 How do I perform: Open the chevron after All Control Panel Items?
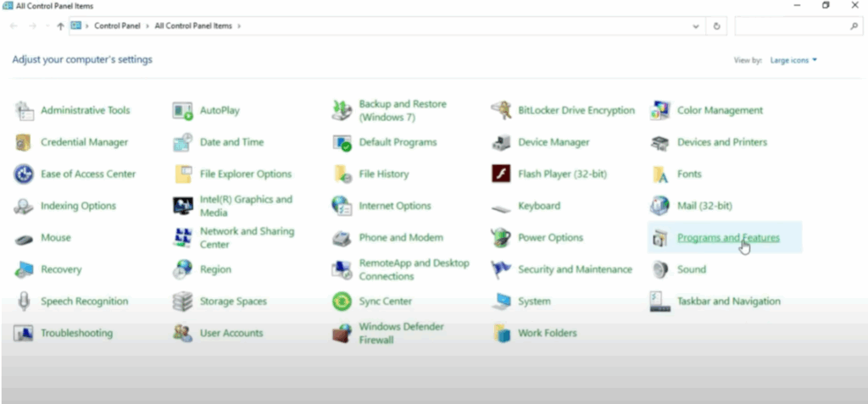pyautogui.click(x=238, y=26)
